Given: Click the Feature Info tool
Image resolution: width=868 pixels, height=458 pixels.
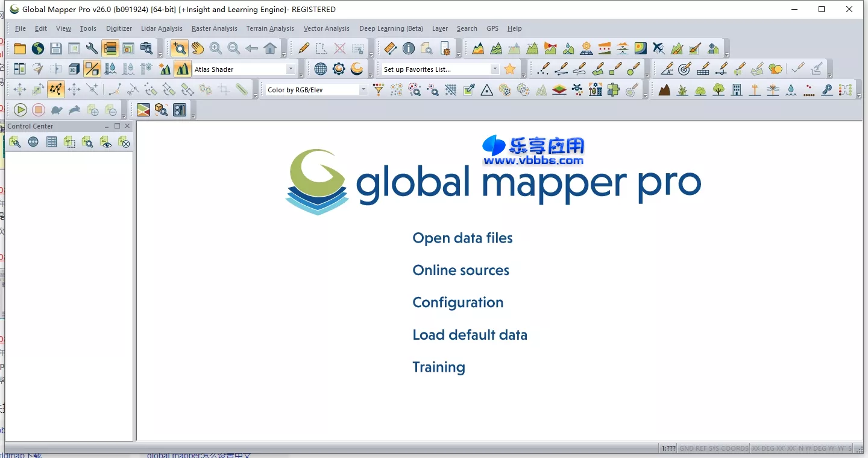Looking at the screenshot, I should pyautogui.click(x=409, y=48).
